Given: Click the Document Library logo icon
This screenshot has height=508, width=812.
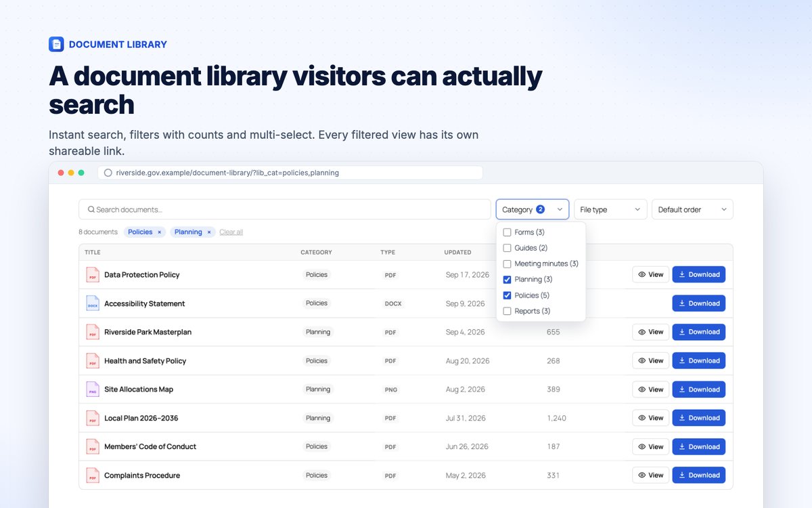Looking at the screenshot, I should 56,44.
